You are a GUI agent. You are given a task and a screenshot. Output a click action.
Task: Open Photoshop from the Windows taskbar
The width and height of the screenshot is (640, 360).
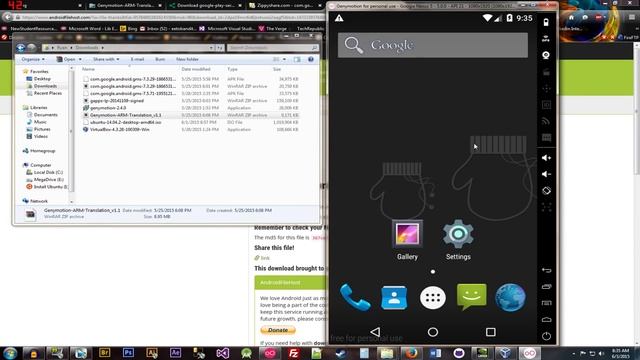tap(128, 353)
